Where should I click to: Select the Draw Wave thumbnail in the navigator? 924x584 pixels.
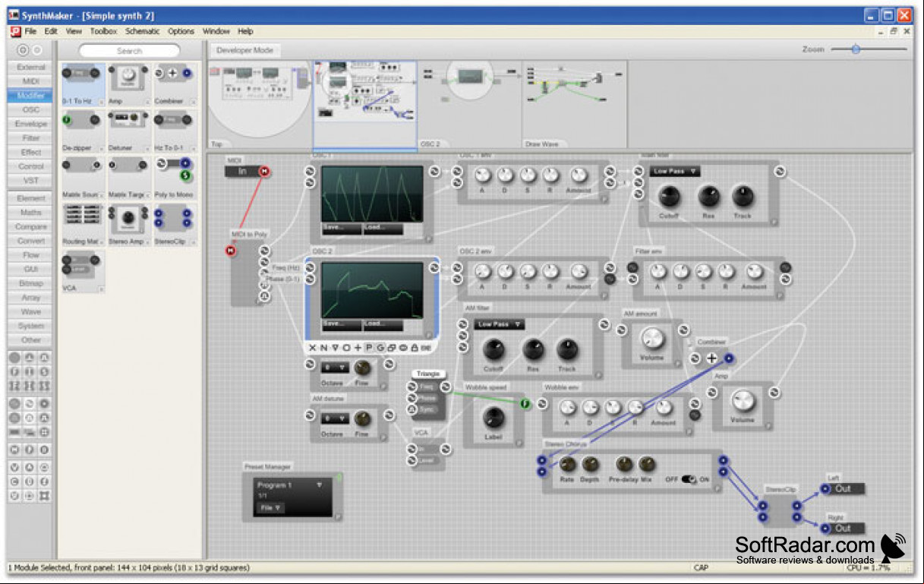pos(575,105)
